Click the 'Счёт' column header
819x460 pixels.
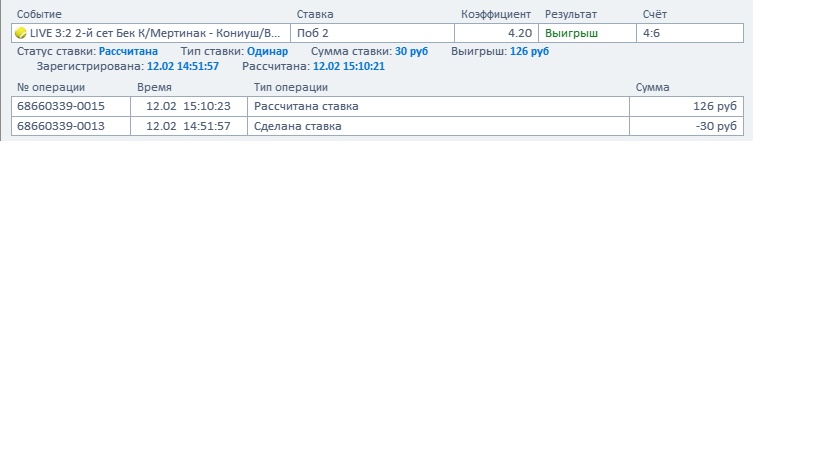(x=654, y=14)
